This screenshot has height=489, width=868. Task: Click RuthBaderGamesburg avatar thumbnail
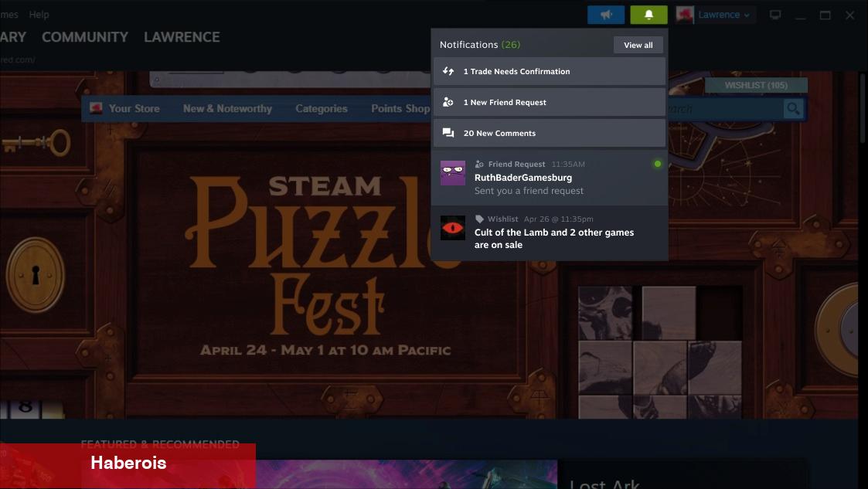453,173
